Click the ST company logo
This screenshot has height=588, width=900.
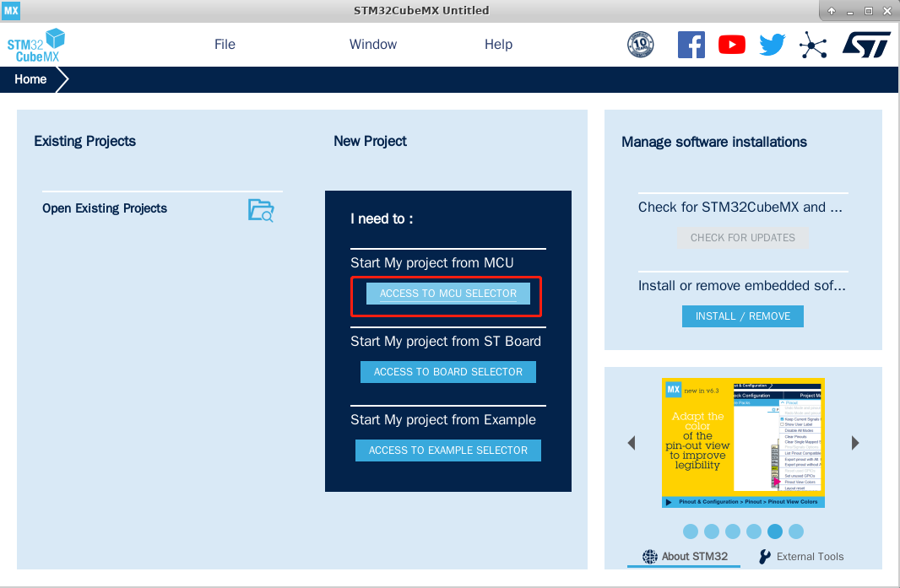point(866,45)
